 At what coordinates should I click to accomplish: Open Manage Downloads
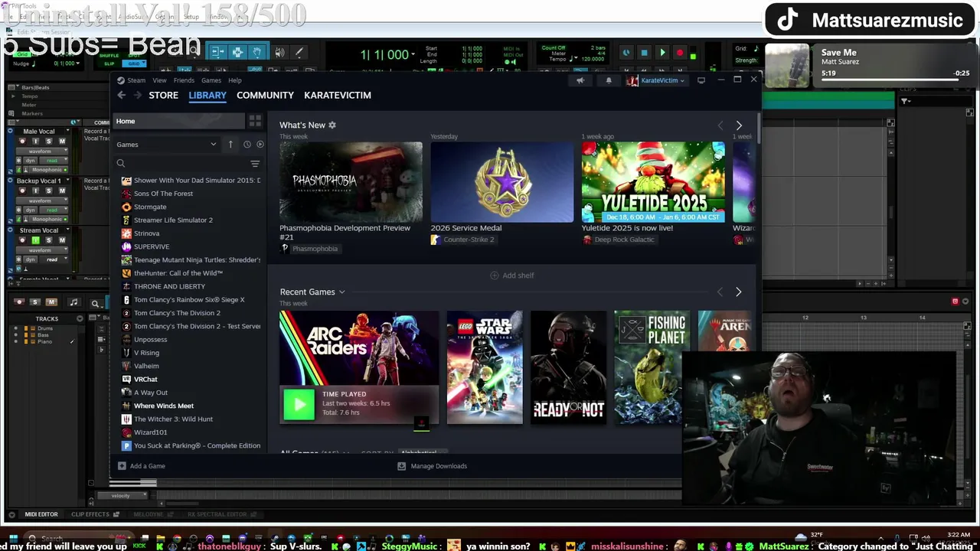click(x=432, y=466)
